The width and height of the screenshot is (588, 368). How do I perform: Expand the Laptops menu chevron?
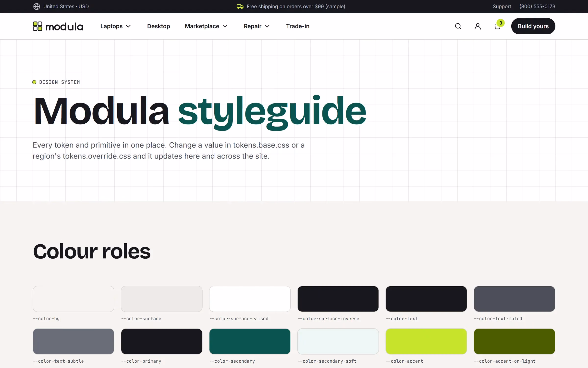tap(128, 26)
